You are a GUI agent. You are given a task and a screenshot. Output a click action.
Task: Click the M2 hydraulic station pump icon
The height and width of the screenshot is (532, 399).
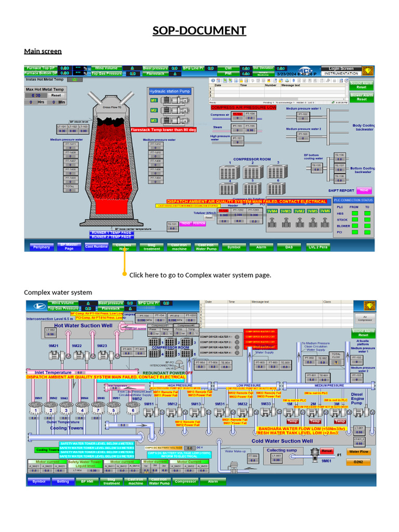coord(175,110)
